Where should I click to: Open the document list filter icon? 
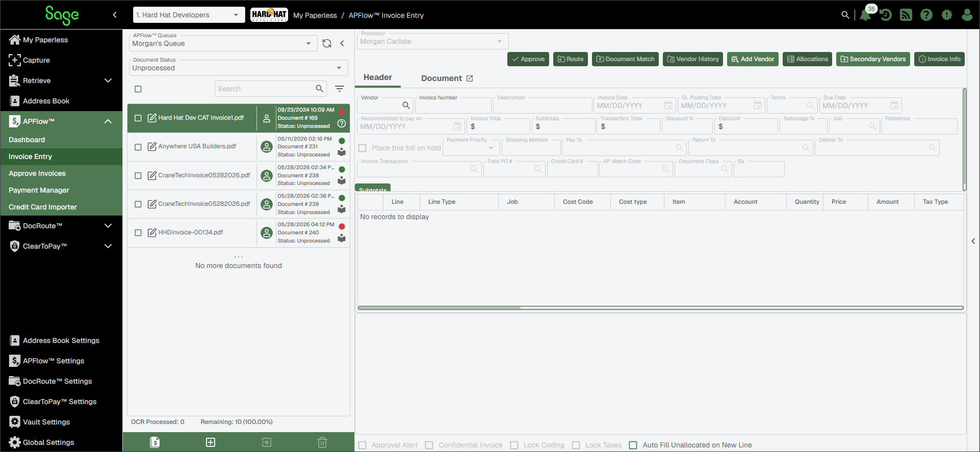pos(340,89)
